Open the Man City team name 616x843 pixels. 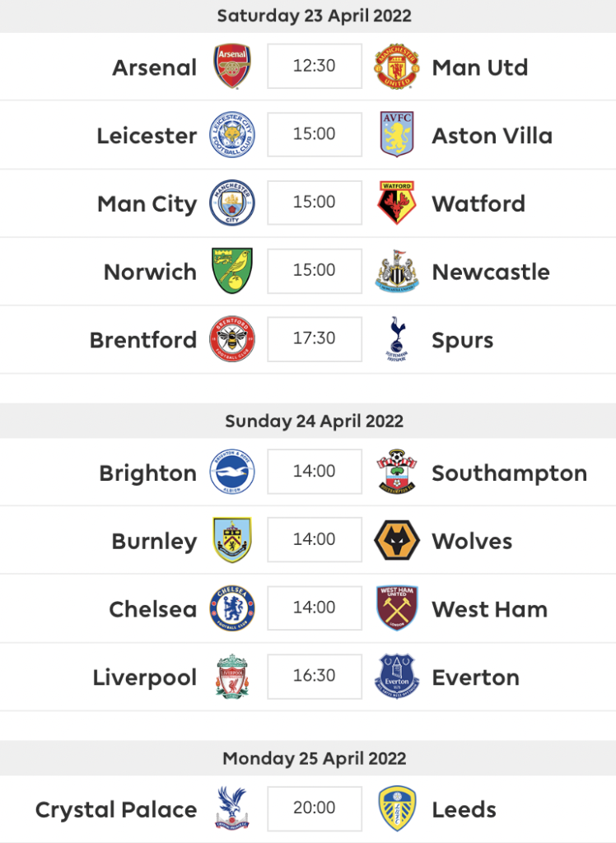point(147,204)
